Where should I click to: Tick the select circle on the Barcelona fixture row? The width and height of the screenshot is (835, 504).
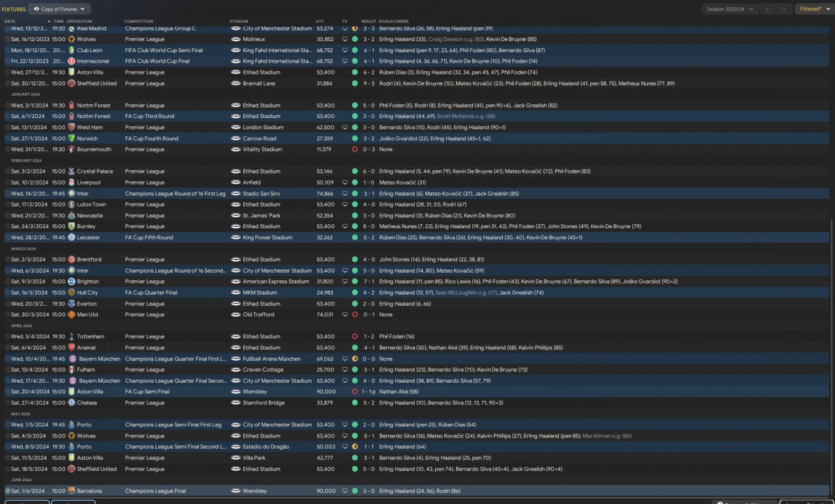[8, 491]
